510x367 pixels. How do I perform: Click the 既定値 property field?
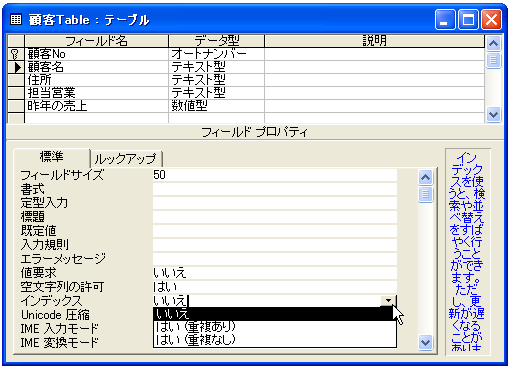pos(275,231)
